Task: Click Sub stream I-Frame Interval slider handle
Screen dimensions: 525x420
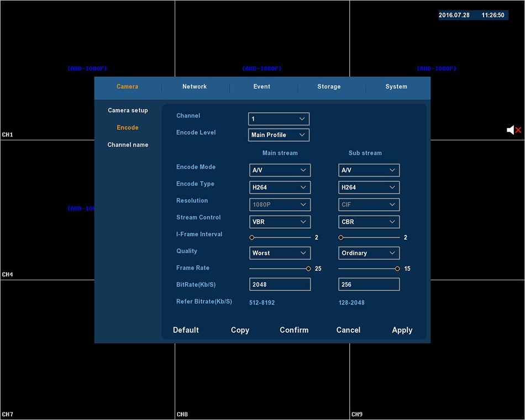Action: [x=341, y=238]
